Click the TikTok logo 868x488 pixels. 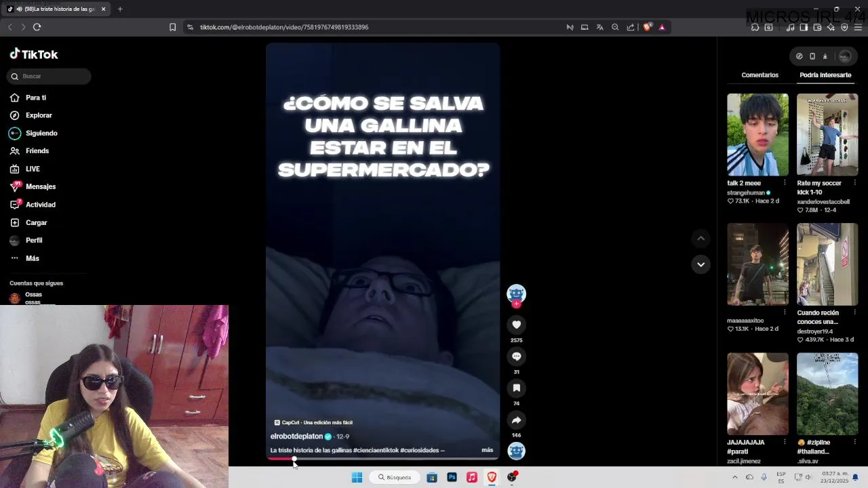pyautogui.click(x=34, y=54)
